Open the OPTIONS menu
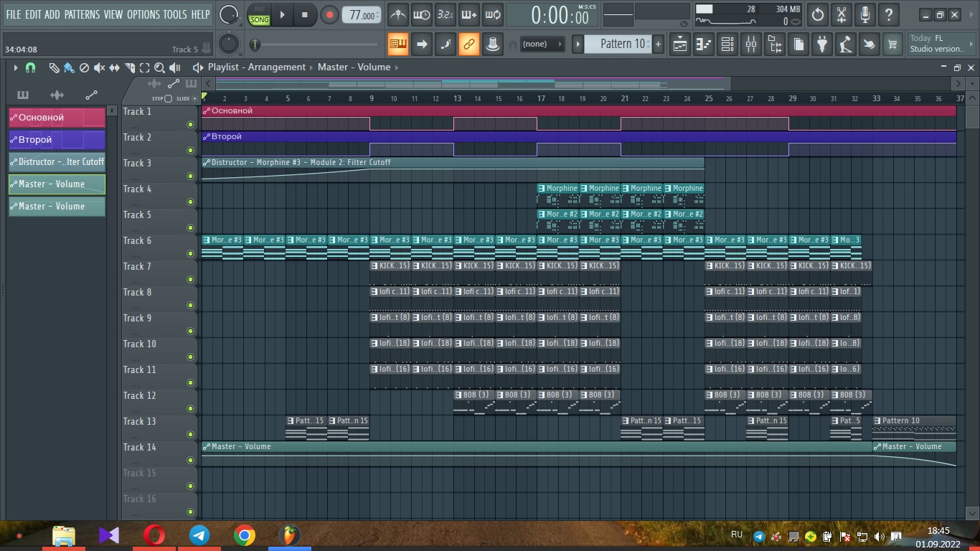Screen dimensions: 980x551 (x=143, y=14)
